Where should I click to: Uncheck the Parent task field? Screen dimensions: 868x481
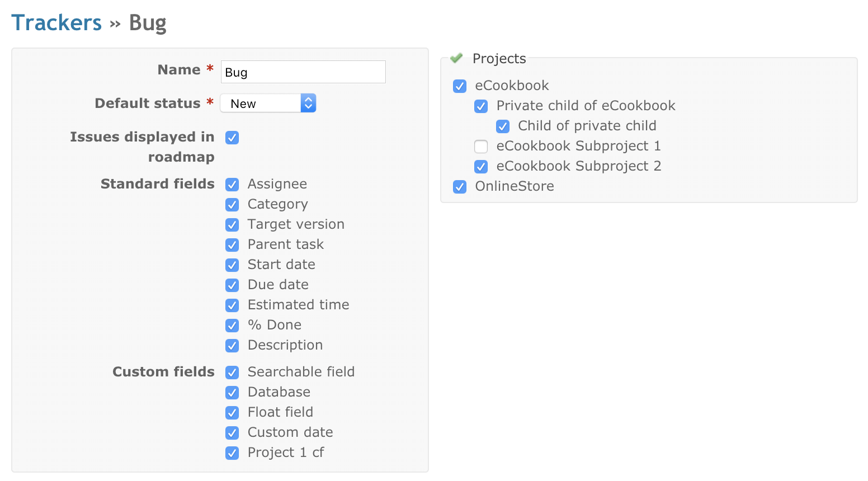click(x=232, y=245)
